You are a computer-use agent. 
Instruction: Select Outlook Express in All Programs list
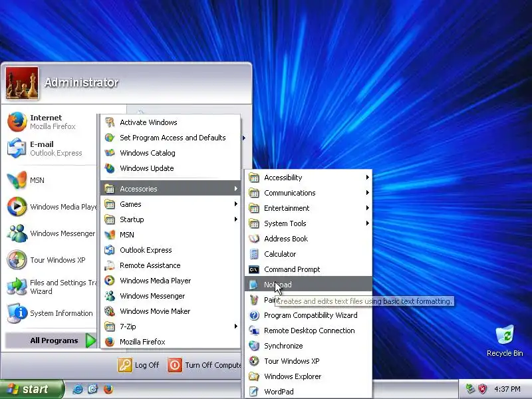(x=170, y=250)
